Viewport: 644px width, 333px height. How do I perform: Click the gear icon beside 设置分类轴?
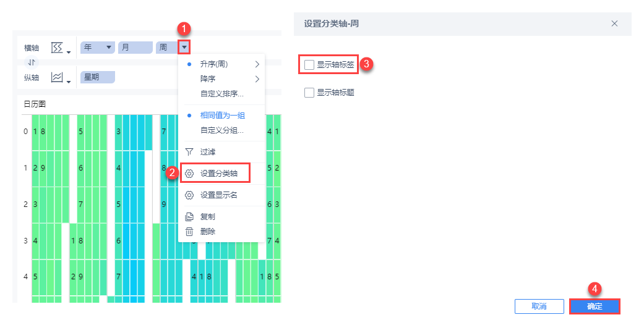pyautogui.click(x=189, y=173)
